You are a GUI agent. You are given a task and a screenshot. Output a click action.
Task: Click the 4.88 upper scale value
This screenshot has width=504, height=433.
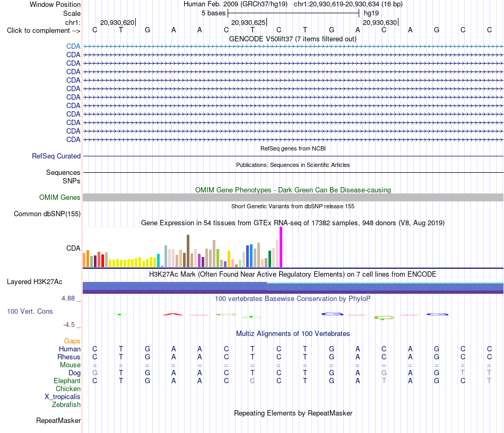(x=68, y=298)
